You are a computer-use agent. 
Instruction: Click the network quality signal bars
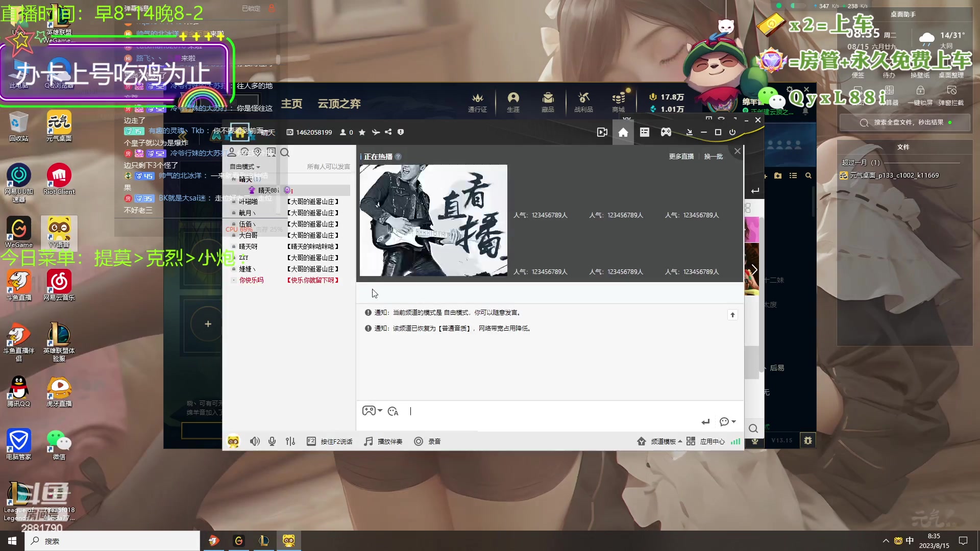coord(735,441)
